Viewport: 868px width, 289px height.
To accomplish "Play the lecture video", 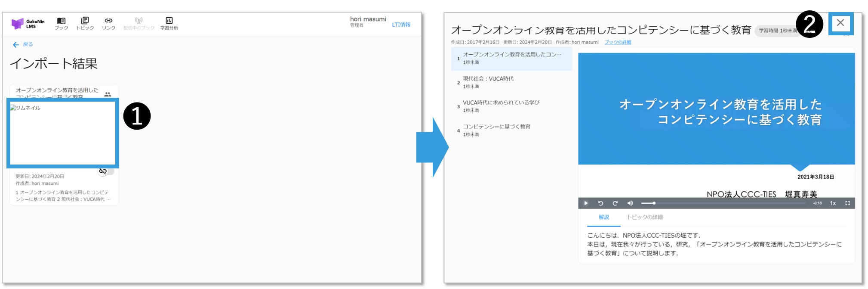I will pyautogui.click(x=586, y=203).
